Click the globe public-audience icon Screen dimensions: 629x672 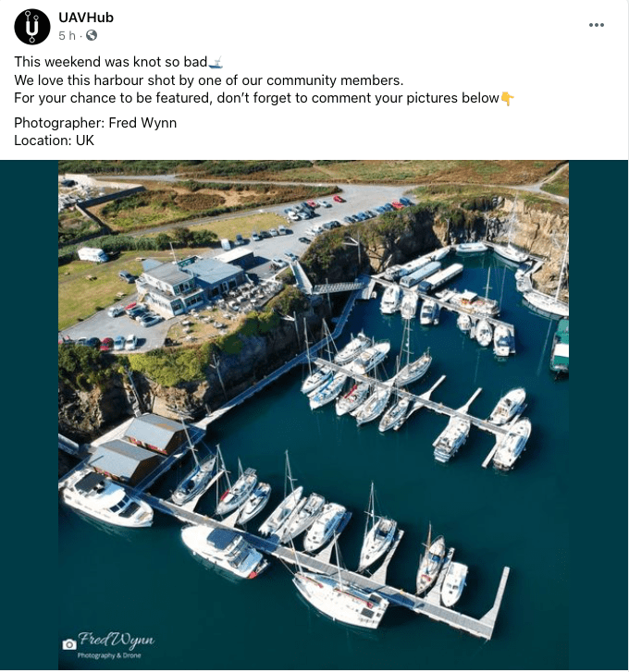tap(92, 35)
